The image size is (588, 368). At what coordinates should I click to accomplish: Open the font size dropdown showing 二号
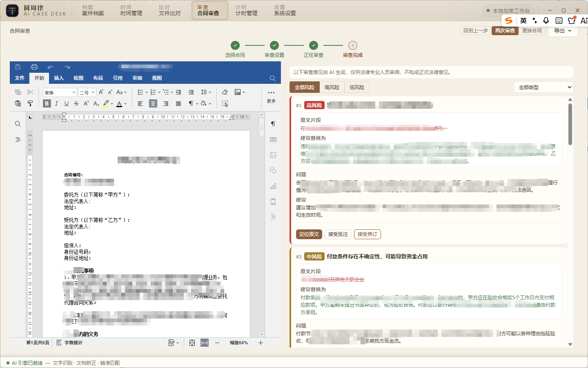[87, 92]
